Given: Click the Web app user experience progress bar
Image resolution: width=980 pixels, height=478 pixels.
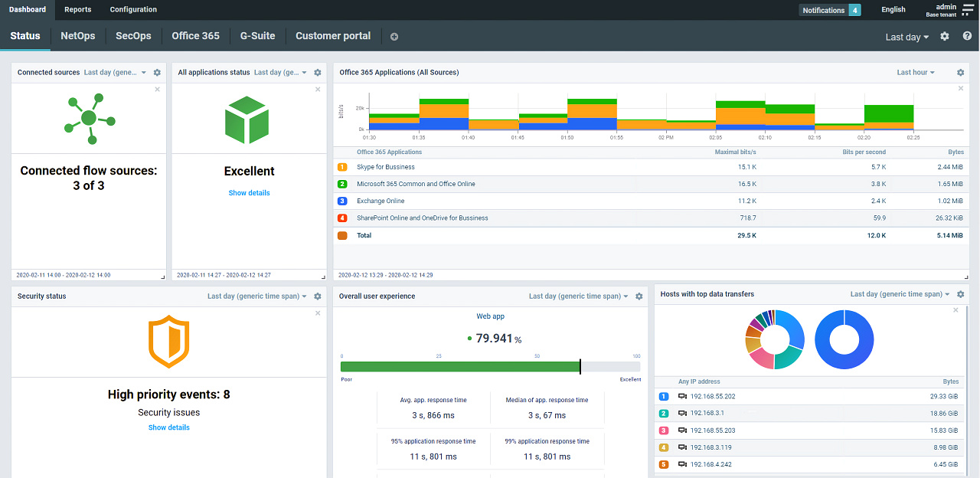Looking at the screenshot, I should (x=490, y=367).
